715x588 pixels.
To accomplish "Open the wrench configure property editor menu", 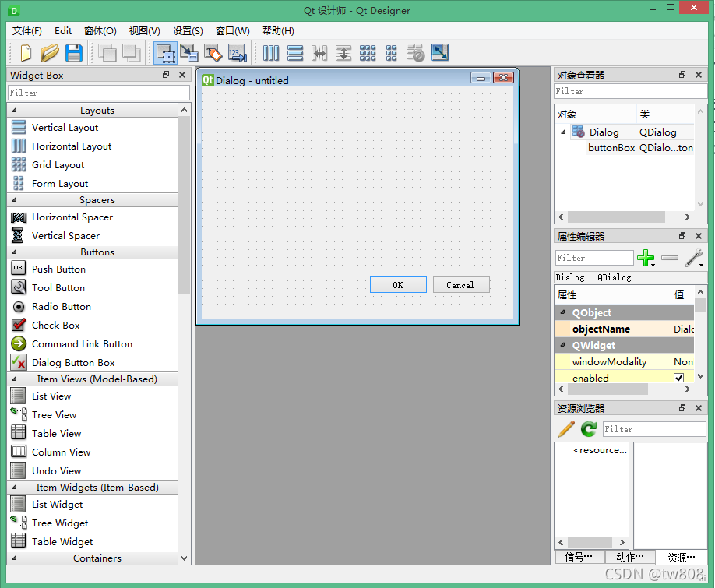I will click(x=694, y=258).
